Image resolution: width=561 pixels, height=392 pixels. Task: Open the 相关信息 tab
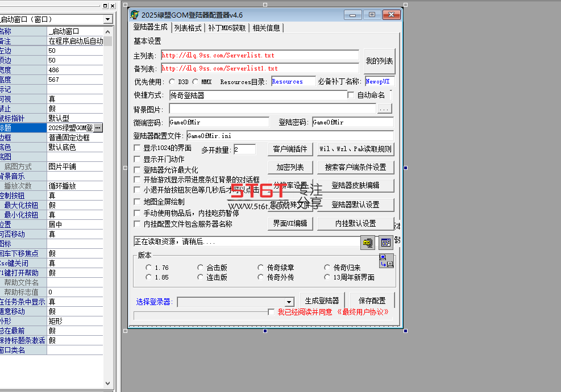[266, 28]
